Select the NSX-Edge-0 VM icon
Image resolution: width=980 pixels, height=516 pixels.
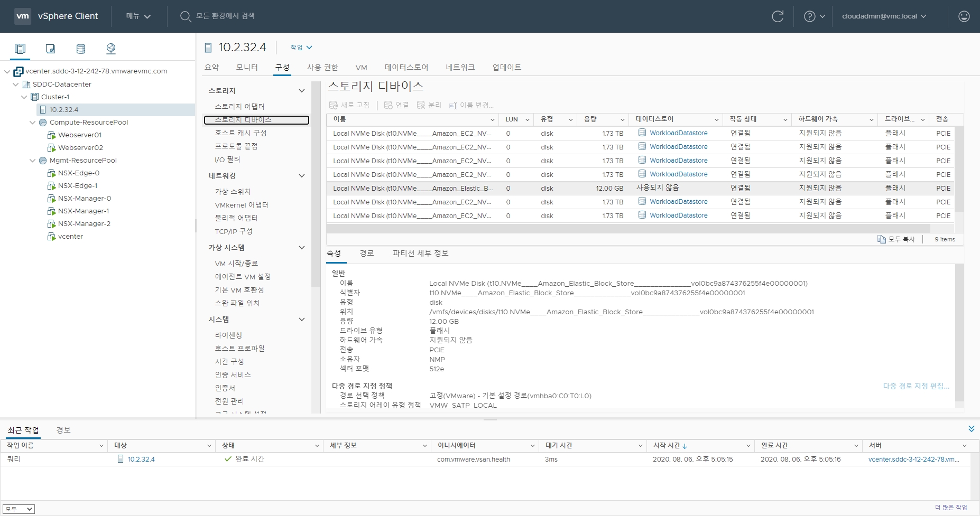coord(51,173)
